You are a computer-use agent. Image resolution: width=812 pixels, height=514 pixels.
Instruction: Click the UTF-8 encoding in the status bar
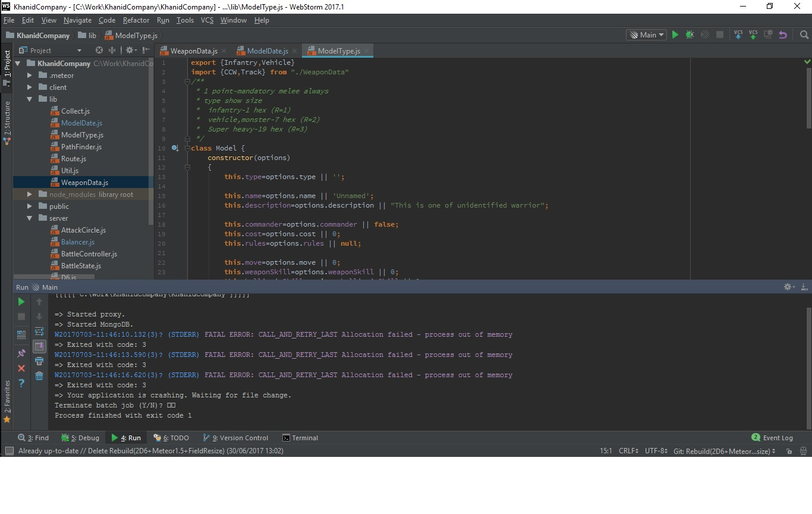click(656, 451)
